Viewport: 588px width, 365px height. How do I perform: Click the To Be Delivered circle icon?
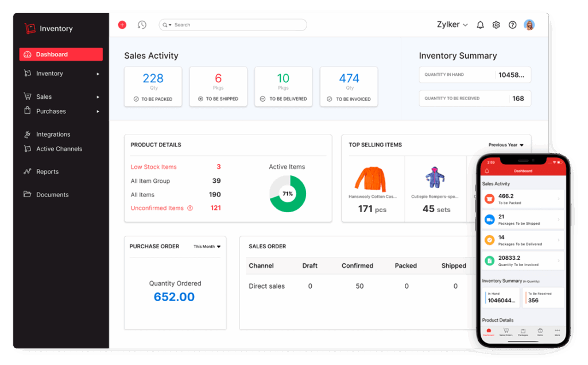click(262, 99)
